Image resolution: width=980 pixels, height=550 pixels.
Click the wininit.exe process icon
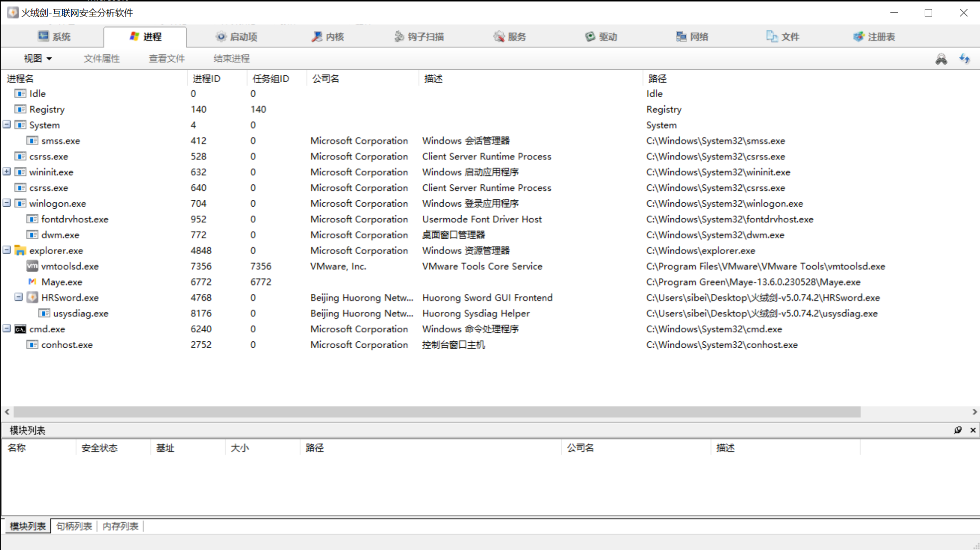(x=20, y=172)
